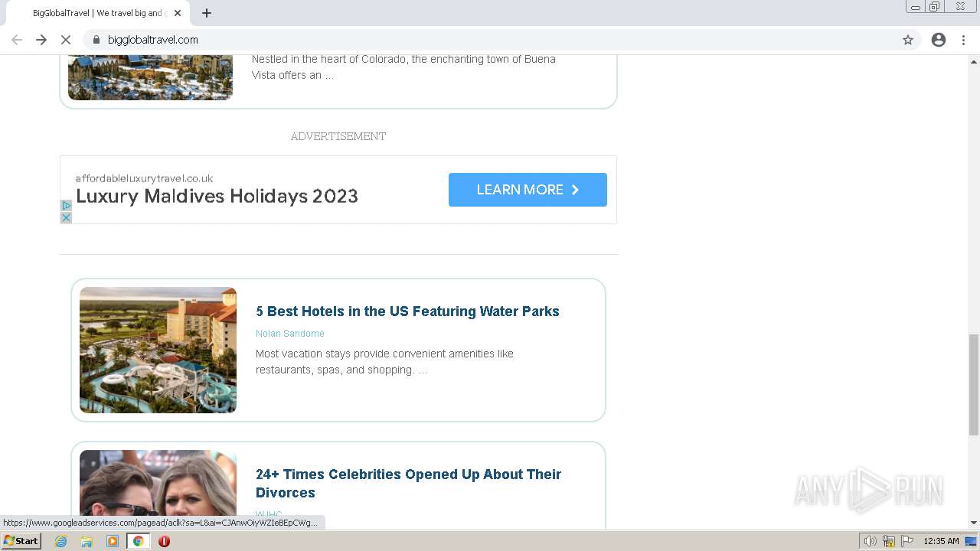Click the scrollbar down arrow
Viewport: 980px width, 551px height.
click(974, 523)
